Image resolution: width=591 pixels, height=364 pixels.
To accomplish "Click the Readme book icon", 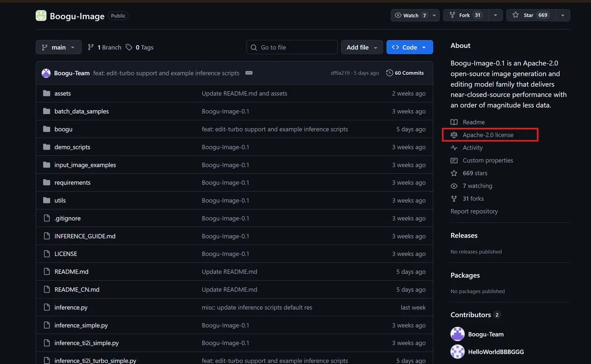I will pos(454,122).
